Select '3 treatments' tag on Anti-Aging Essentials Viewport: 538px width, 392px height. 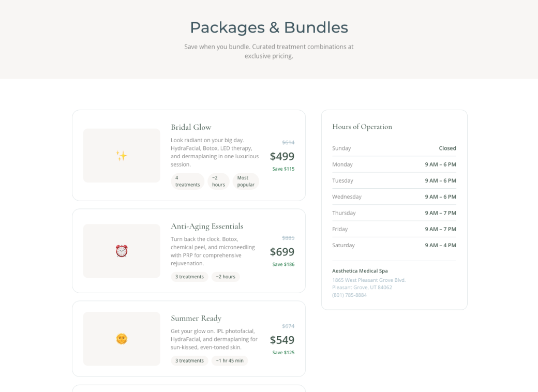[x=189, y=277]
